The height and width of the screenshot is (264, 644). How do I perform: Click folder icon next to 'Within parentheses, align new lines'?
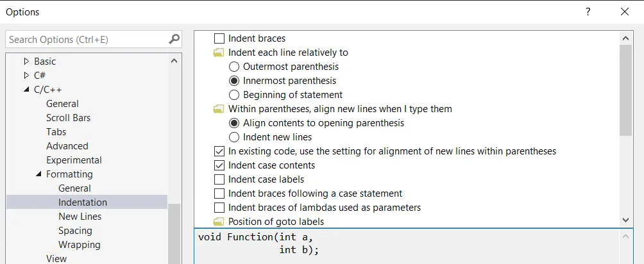click(219, 109)
